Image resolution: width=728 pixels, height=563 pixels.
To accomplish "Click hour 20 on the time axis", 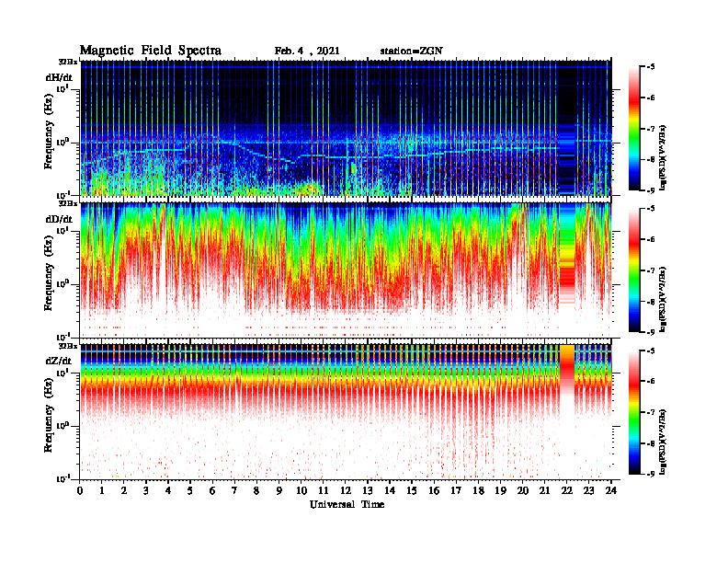I will click(522, 490).
